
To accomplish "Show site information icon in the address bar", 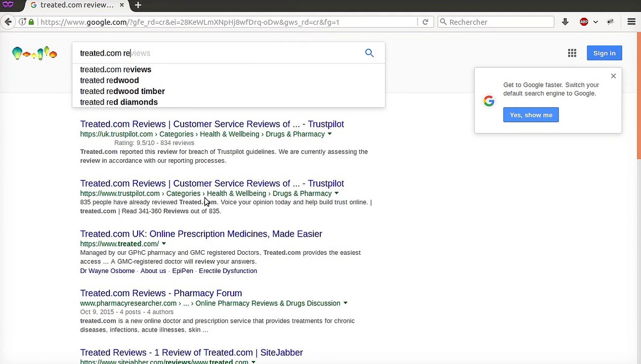I will (22, 22).
